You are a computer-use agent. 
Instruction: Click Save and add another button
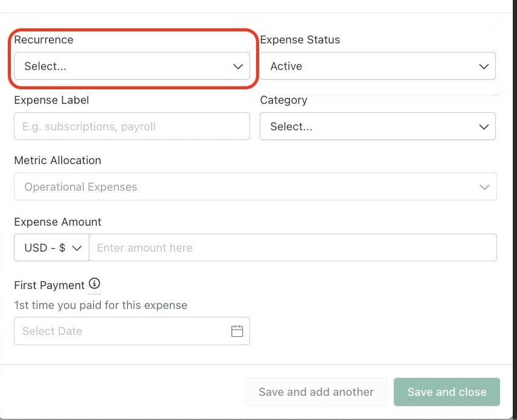(316, 392)
